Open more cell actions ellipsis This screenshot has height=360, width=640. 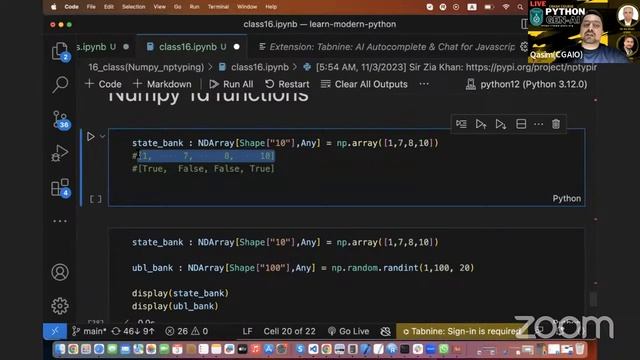click(x=538, y=124)
